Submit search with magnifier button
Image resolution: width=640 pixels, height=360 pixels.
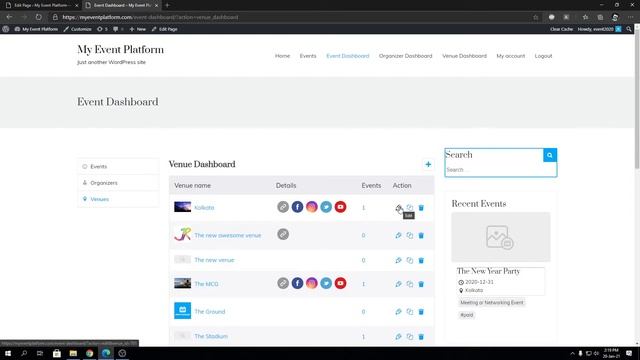click(550, 155)
